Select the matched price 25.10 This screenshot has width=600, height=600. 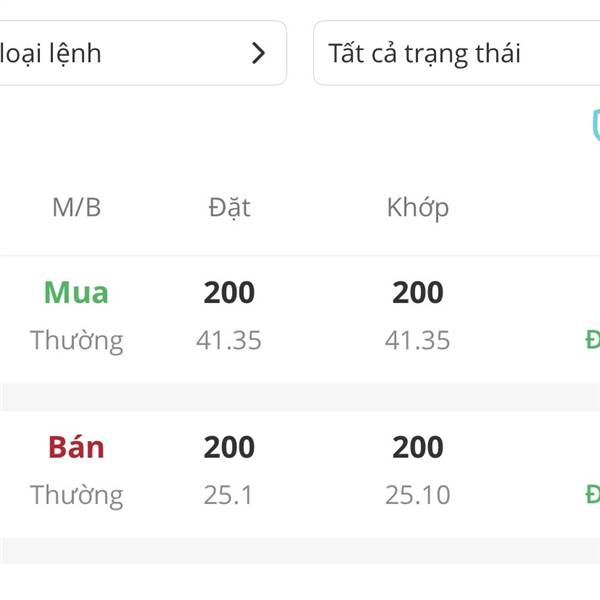[x=417, y=495]
